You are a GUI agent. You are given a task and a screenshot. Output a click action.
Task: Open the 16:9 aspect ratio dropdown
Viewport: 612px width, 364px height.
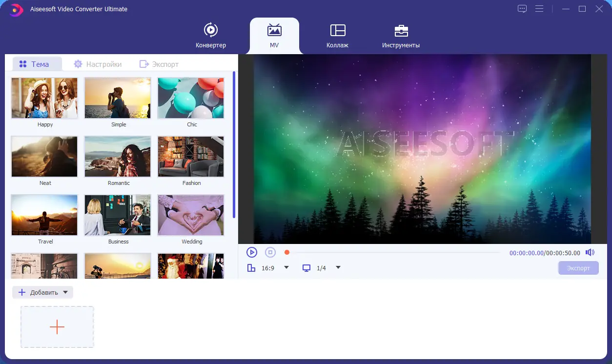coord(286,267)
